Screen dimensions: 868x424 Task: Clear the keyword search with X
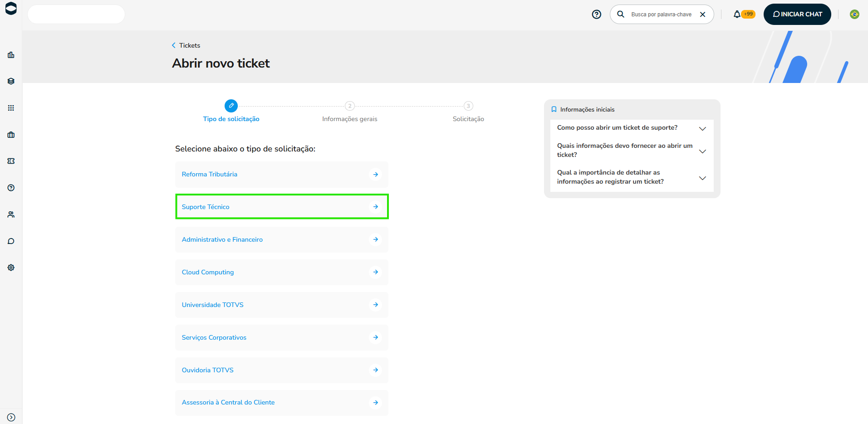702,15
